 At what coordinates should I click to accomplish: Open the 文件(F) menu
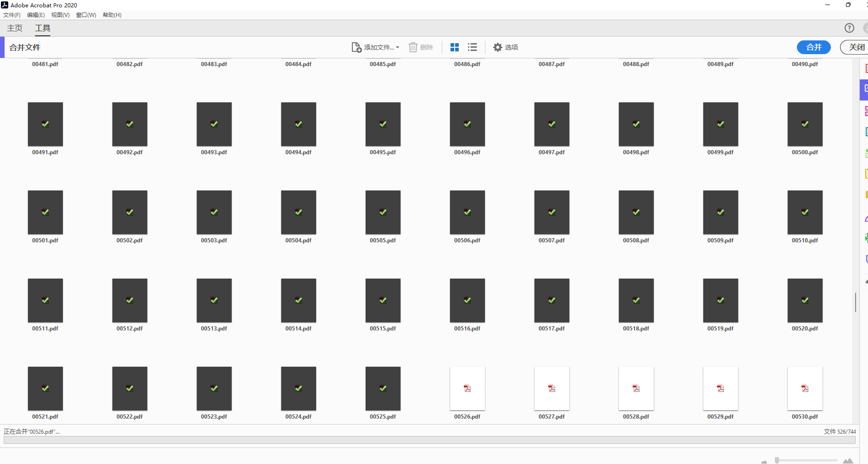pyautogui.click(x=12, y=15)
